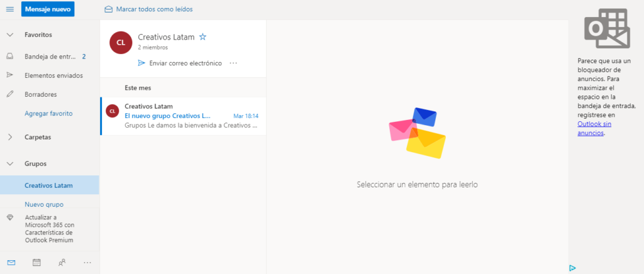
Task: Collapse the Favoritos section
Action: [x=10, y=35]
